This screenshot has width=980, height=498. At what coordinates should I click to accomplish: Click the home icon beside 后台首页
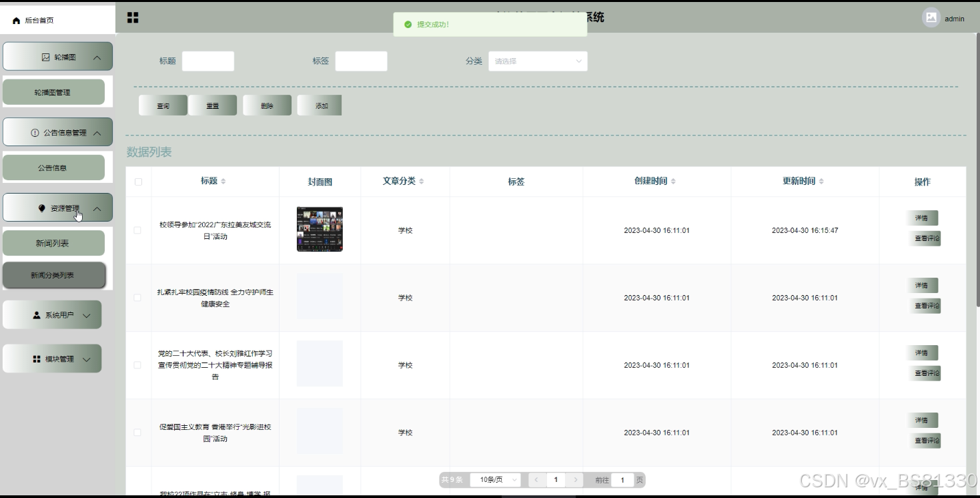[x=17, y=21]
